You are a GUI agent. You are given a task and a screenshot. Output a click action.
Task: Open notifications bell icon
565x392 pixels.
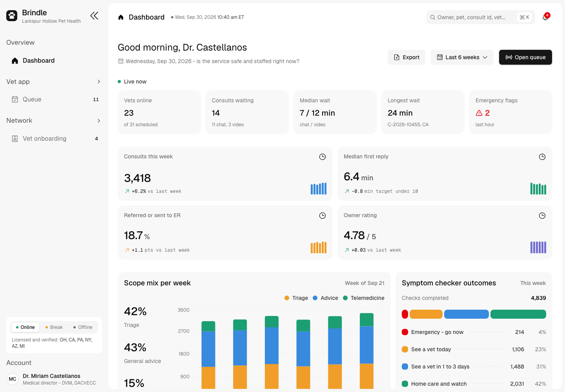[545, 17]
